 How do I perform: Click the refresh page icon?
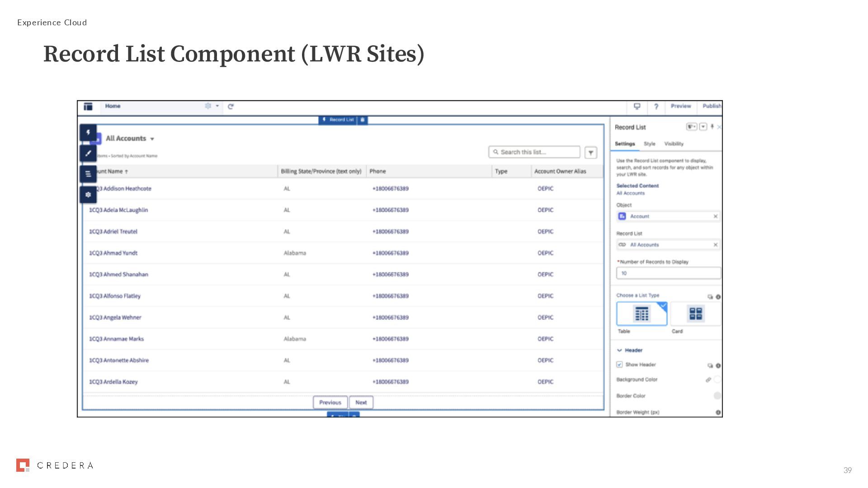pyautogui.click(x=231, y=107)
